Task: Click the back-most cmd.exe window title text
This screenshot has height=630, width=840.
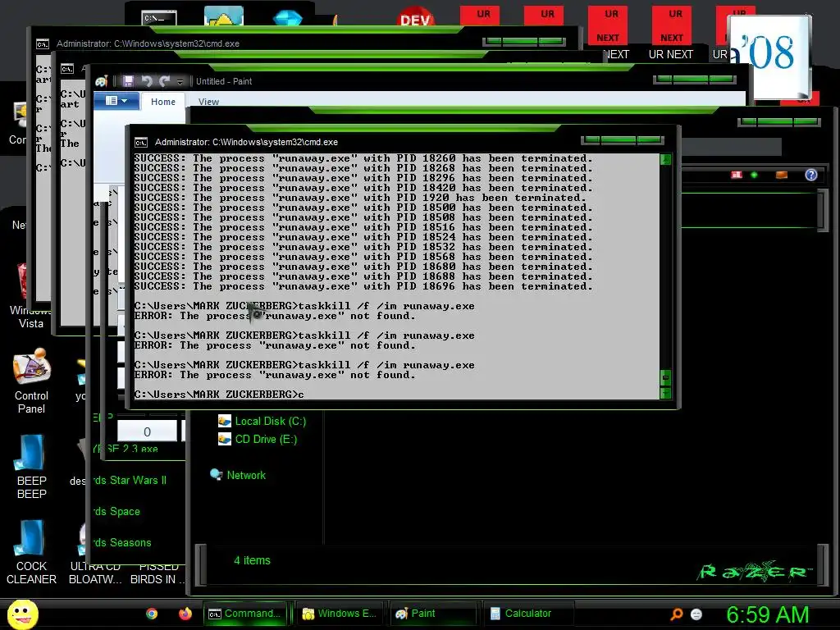Action: click(x=148, y=43)
